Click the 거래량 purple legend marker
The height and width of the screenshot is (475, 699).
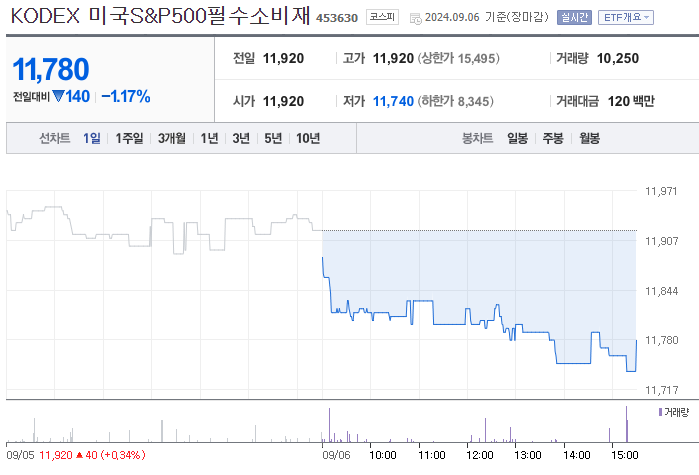(660, 412)
